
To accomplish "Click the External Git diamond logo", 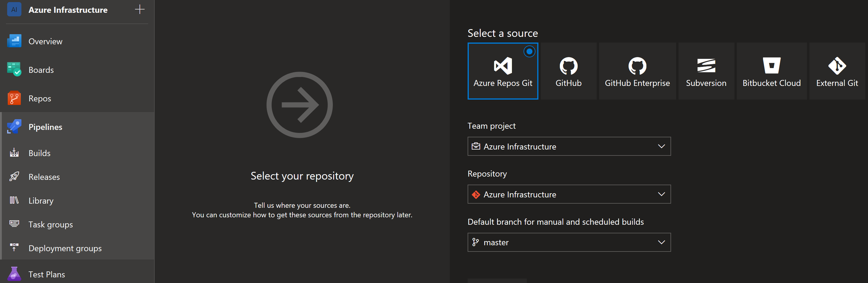I will click(x=837, y=66).
